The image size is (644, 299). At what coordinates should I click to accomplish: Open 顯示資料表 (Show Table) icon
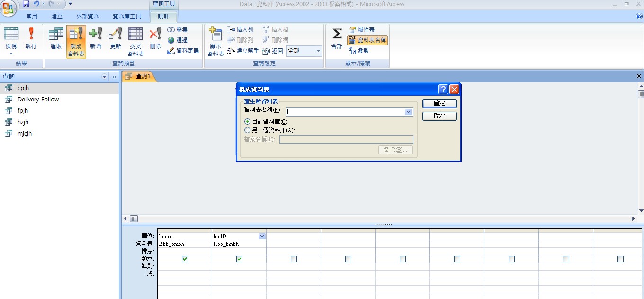click(x=215, y=41)
